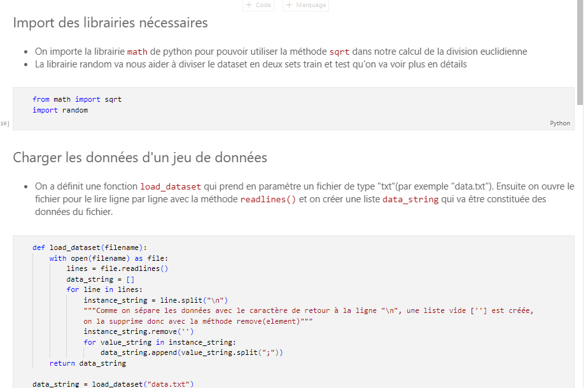Select the heading Charger les données d'un jeu de données

pos(140,158)
